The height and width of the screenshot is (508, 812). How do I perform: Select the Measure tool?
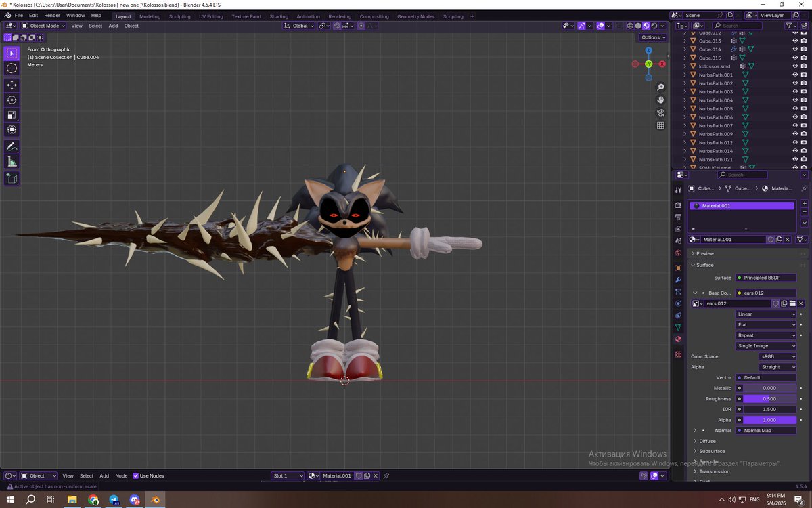[12, 161]
